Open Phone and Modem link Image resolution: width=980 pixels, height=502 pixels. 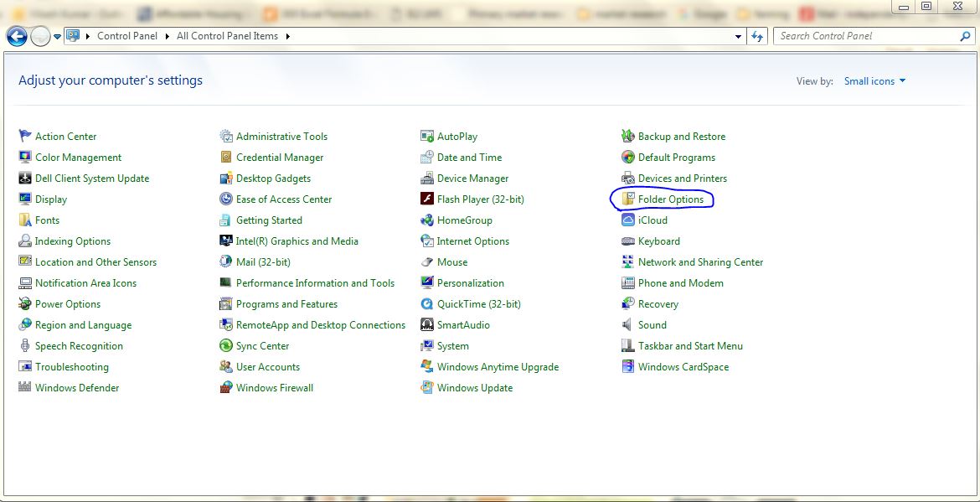681,282
